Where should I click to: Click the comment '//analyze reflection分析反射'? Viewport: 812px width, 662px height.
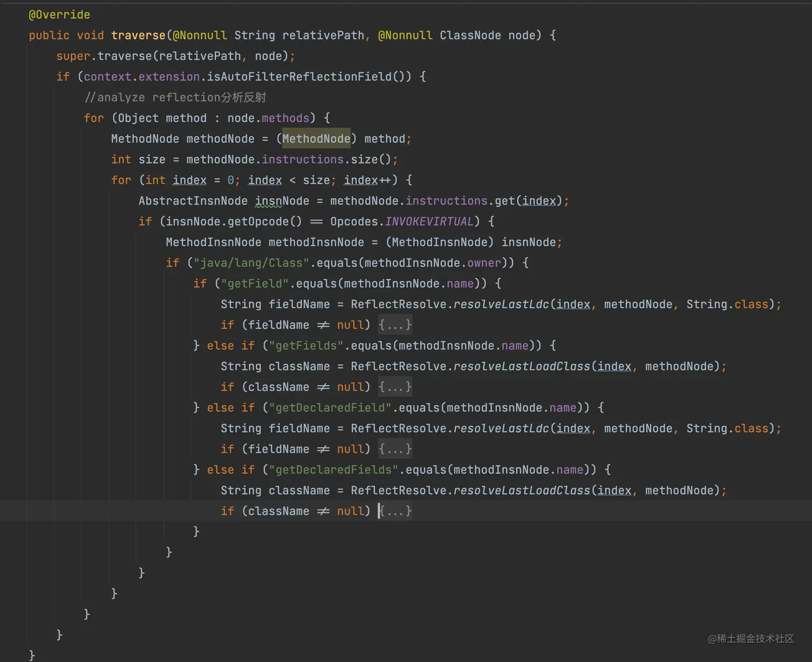(175, 97)
